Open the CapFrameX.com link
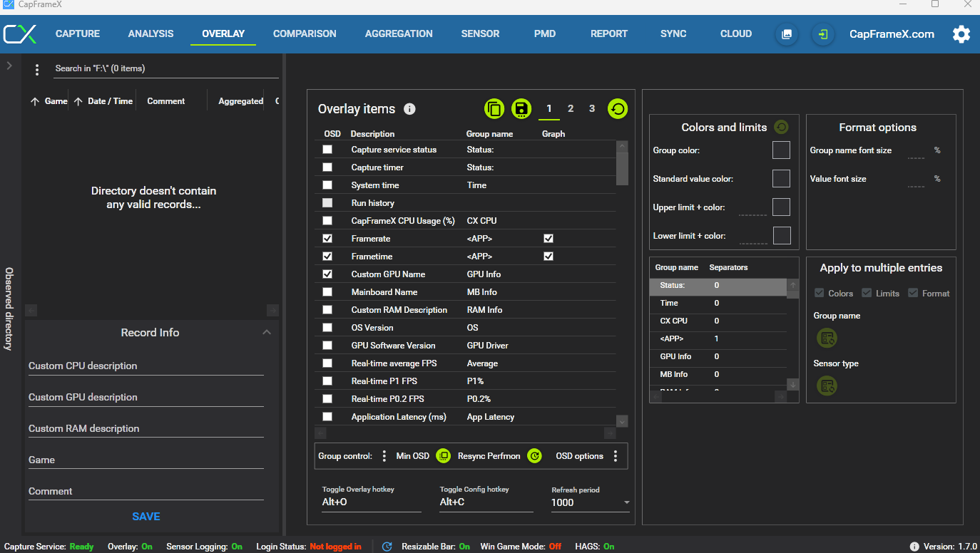 [892, 33]
